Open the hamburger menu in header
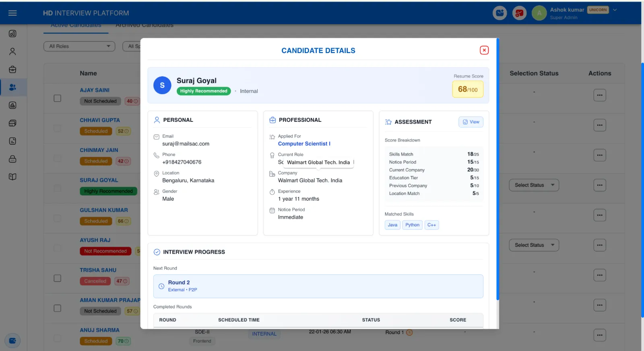644x351 pixels. pos(12,13)
